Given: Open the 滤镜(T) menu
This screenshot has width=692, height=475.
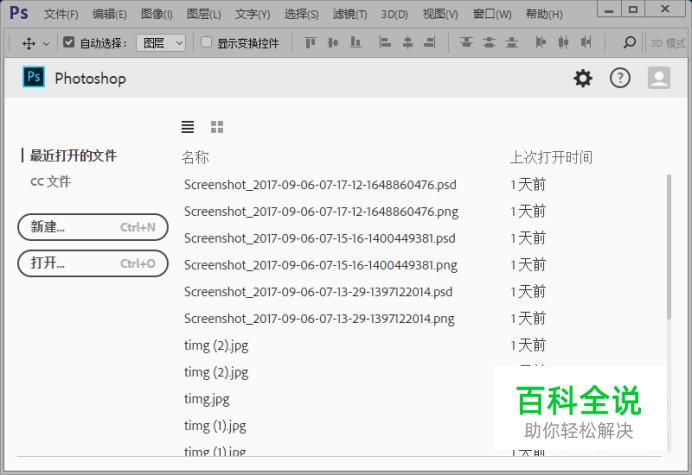Looking at the screenshot, I should [x=350, y=14].
